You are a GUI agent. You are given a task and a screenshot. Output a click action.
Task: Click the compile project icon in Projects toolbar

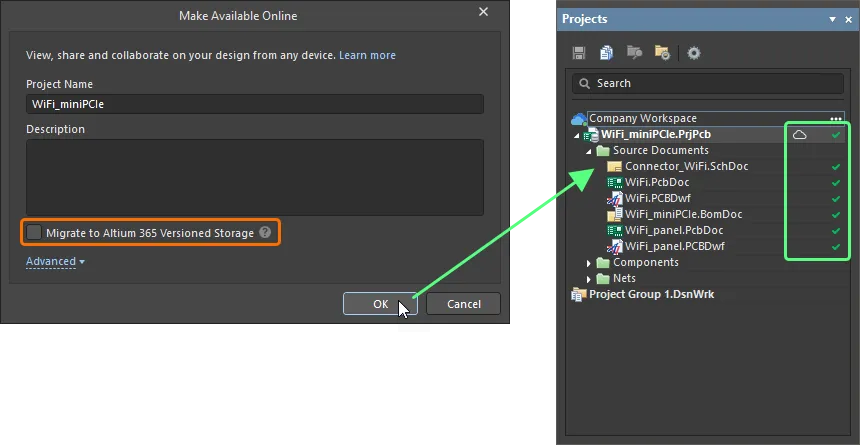coord(634,53)
